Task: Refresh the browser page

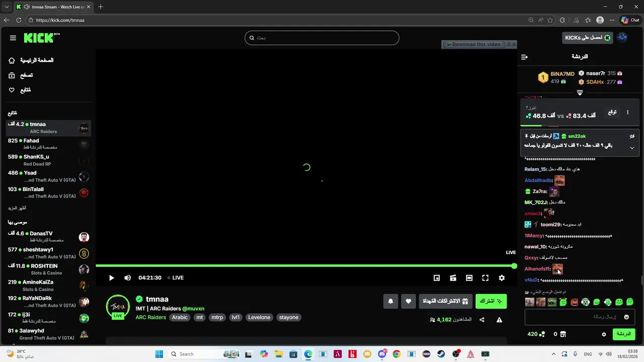Action: [19, 20]
